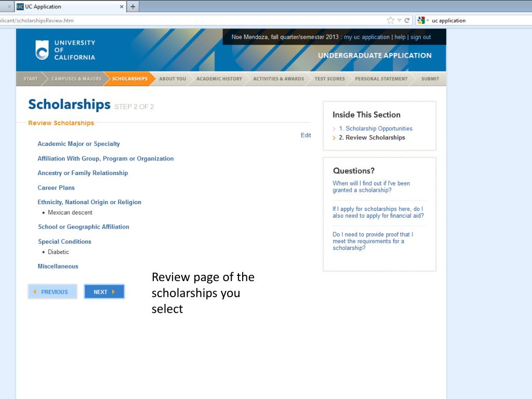Click the Undergraduate Application banner title
Viewport: 532px width, 399px height.
click(375, 55)
